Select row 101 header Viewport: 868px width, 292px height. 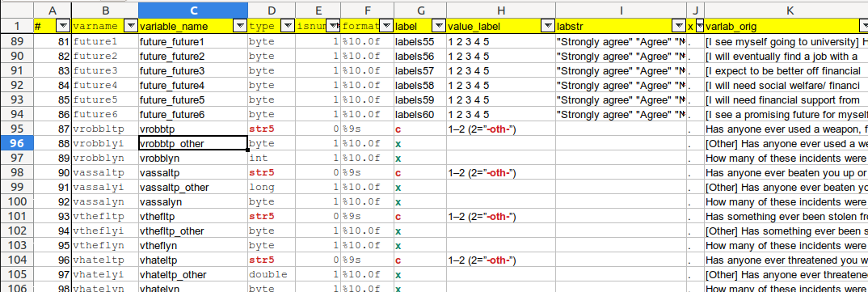(x=16, y=216)
